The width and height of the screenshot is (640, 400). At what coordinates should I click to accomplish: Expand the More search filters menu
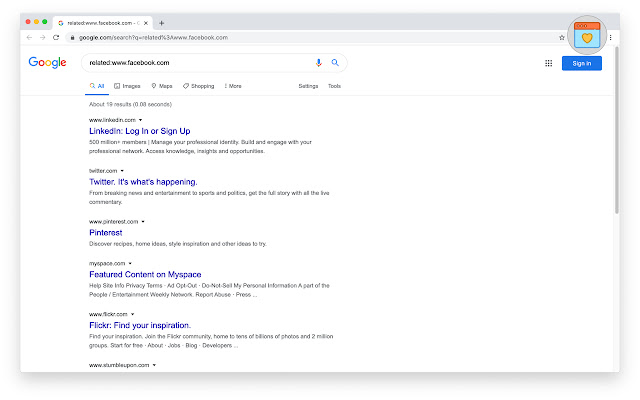tap(232, 86)
